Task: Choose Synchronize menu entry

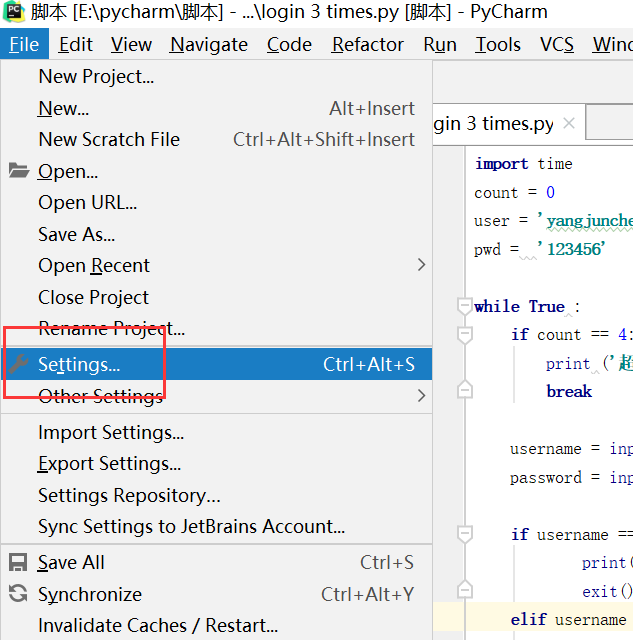Action: (216, 594)
